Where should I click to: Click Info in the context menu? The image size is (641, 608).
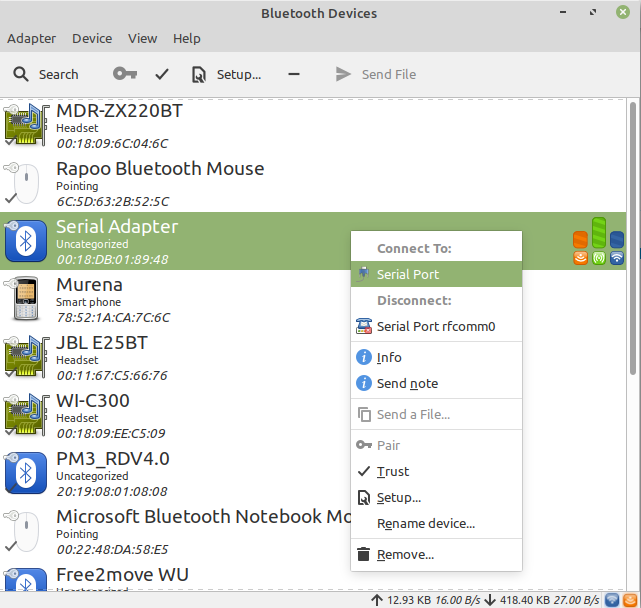436,357
